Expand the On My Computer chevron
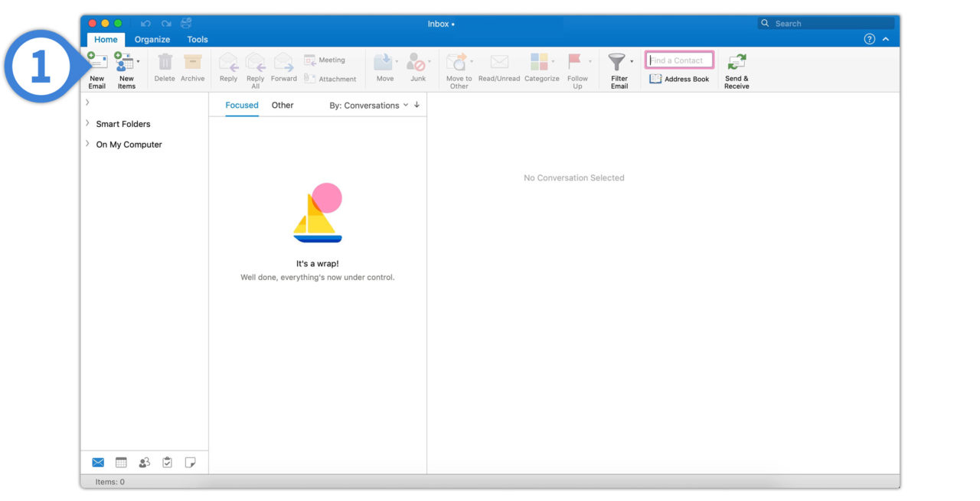This screenshot has width=980, height=501. point(87,144)
